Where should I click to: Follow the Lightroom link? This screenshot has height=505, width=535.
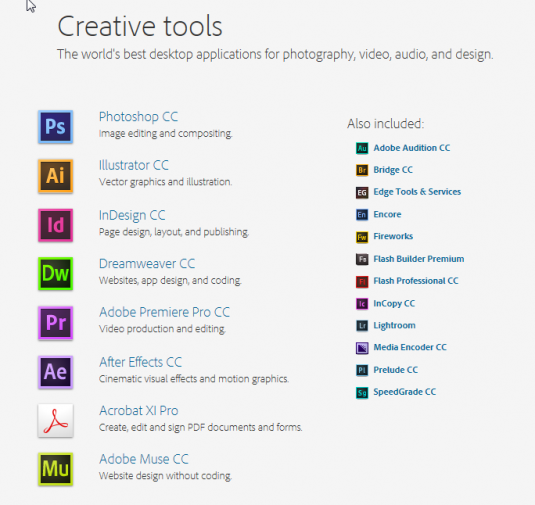[x=394, y=326]
